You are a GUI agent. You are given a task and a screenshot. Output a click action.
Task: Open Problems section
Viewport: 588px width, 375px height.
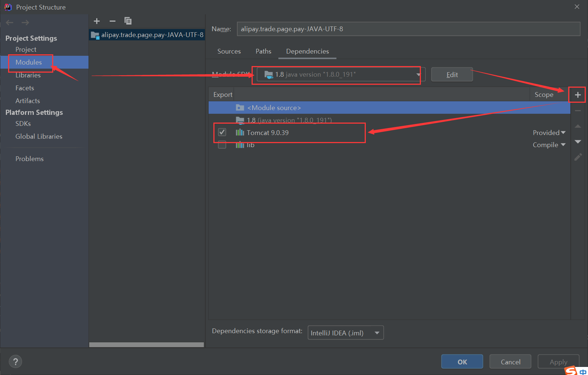pos(29,159)
